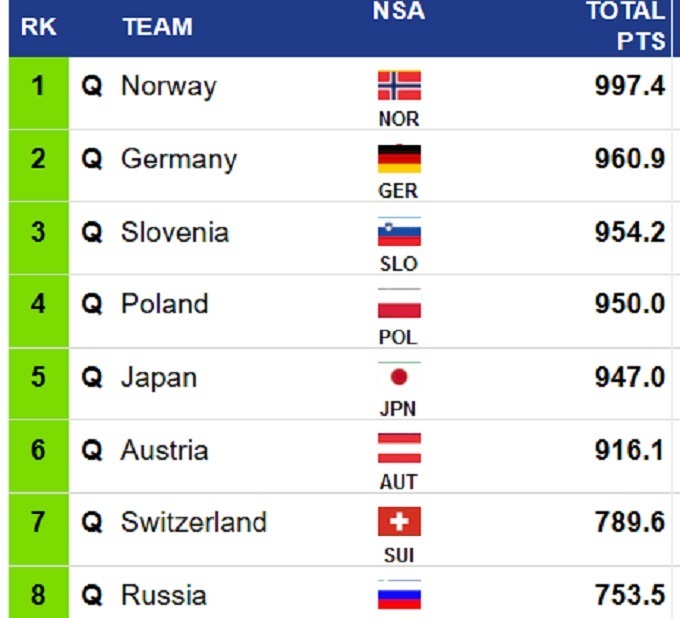Screen dimensions: 680x618
Task: Select the POL country code label
Action: click(398, 338)
